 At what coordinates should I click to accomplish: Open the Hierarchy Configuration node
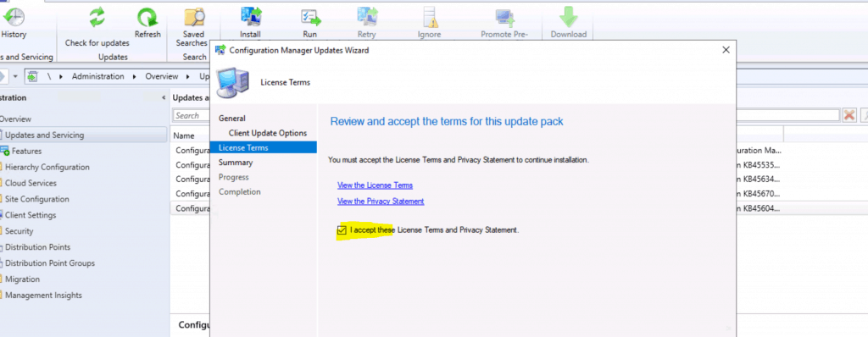[x=47, y=167]
